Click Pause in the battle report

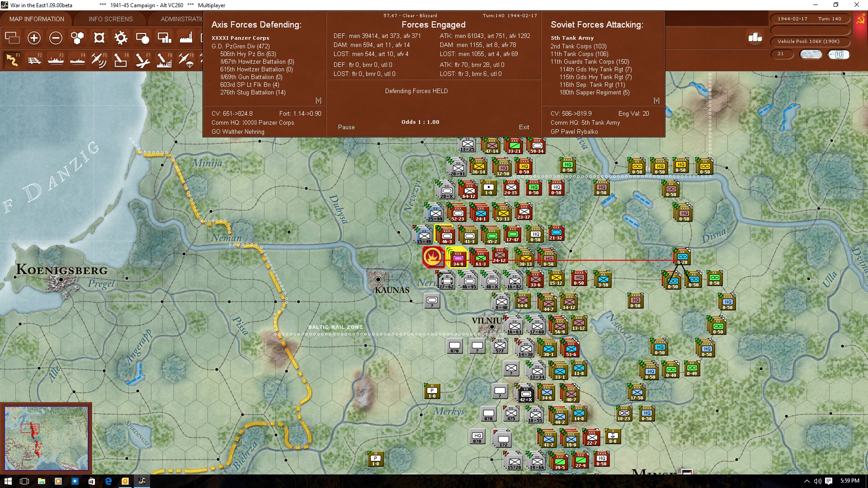[x=346, y=127]
